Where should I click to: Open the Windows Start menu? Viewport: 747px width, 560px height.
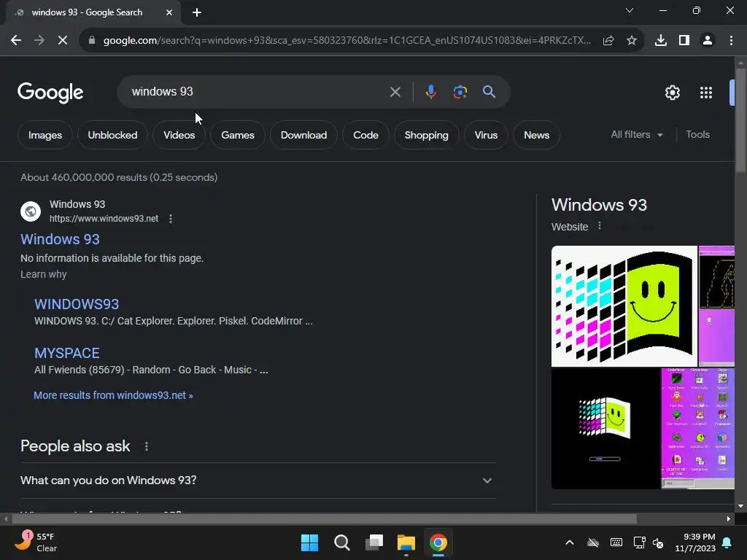click(x=309, y=542)
